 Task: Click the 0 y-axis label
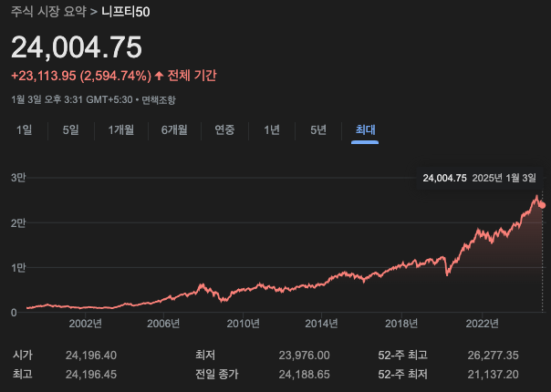tap(14, 313)
